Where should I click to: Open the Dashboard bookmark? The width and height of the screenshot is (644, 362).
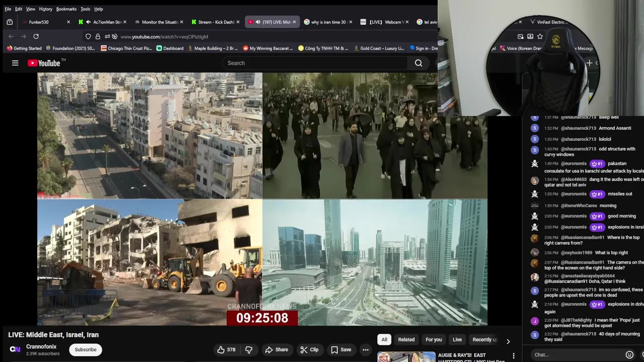click(170, 48)
